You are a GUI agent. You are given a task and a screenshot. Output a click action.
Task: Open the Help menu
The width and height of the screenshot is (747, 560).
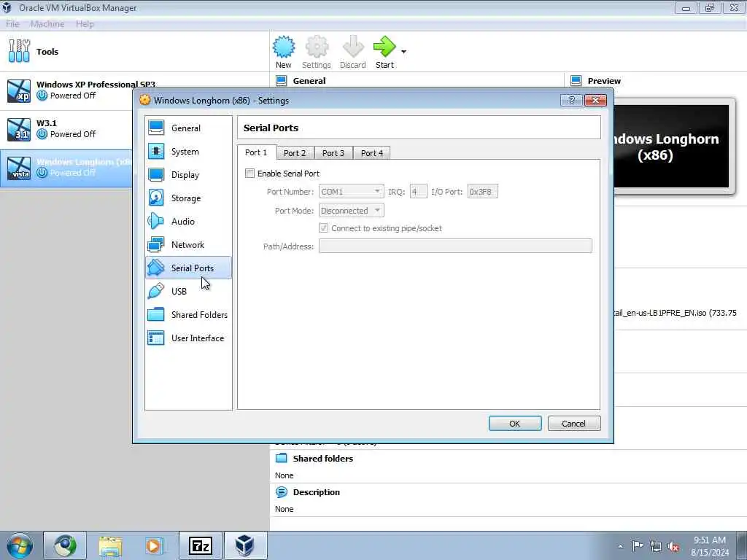pos(85,24)
